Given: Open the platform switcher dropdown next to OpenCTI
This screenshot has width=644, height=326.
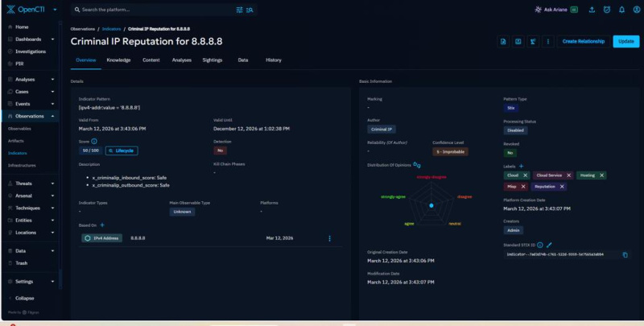Looking at the screenshot, I should 55,10.
